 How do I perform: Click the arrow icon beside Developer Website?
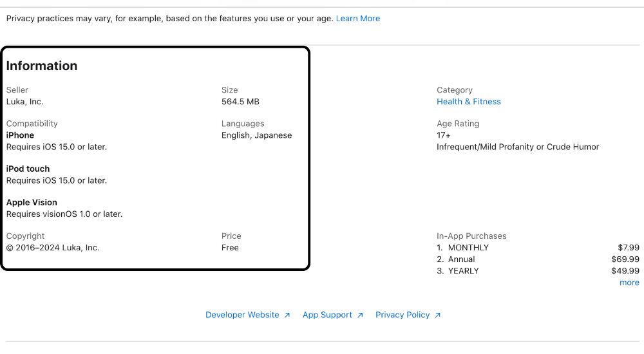pyautogui.click(x=287, y=315)
